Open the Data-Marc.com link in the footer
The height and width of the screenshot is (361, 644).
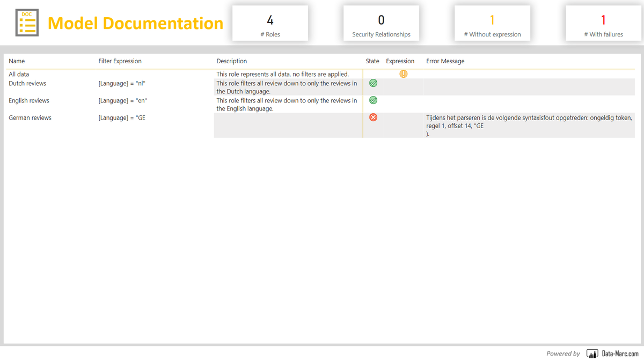tap(620, 353)
